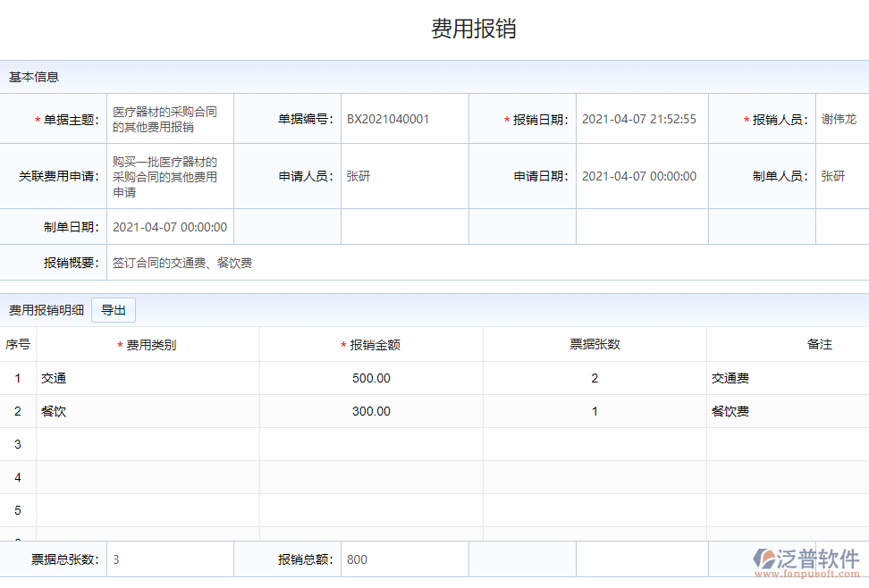Click the 基本信息 section header
This screenshot has width=869, height=588.
pyautogui.click(x=34, y=77)
